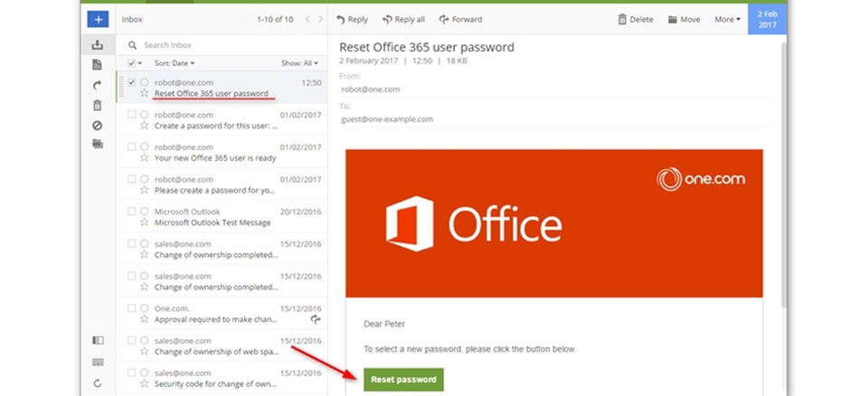Open the 'Microsoft Outlook Test Message' email
The height and width of the screenshot is (396, 868).
222,217
